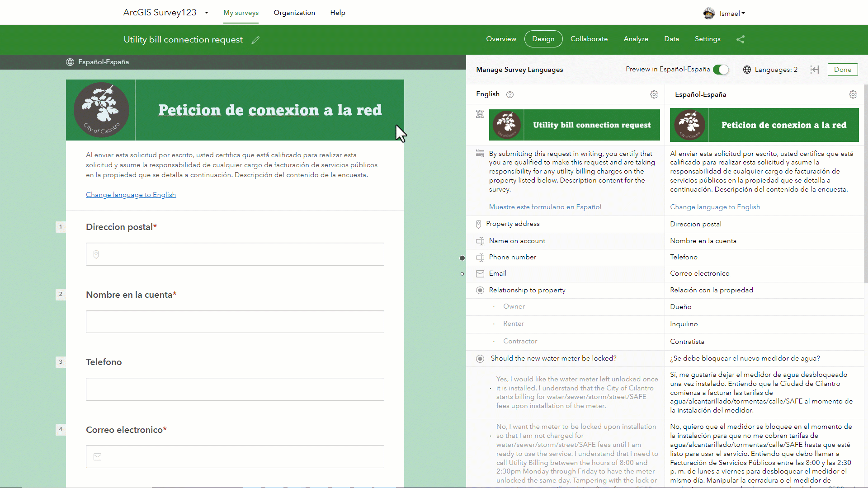Click the globe icon in Español-España preview bar
This screenshot has height=488, width=868.
pyautogui.click(x=70, y=62)
